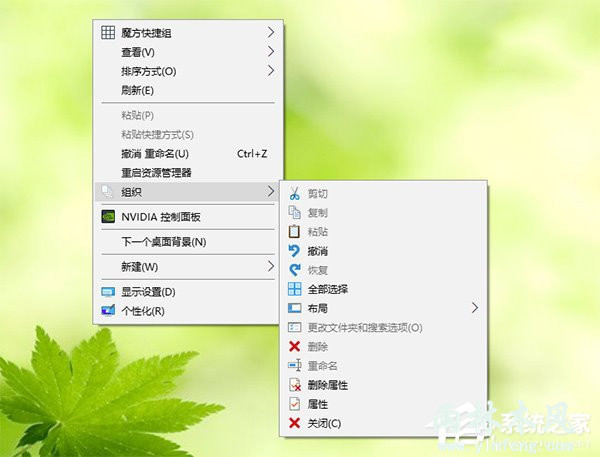Select 删除 in the submenu

tap(383, 347)
